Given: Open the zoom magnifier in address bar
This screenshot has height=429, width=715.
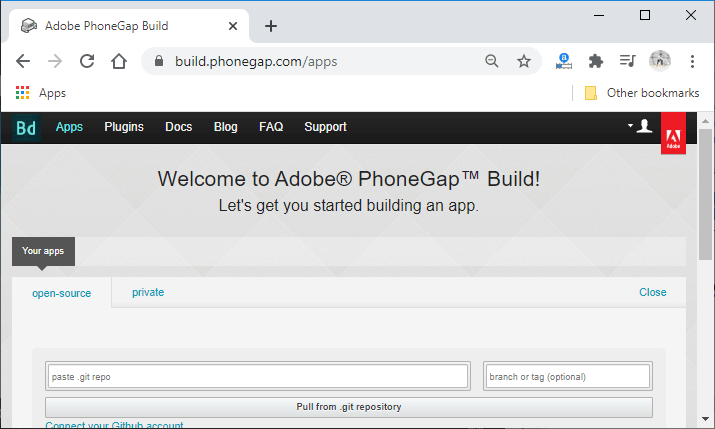Looking at the screenshot, I should [492, 61].
